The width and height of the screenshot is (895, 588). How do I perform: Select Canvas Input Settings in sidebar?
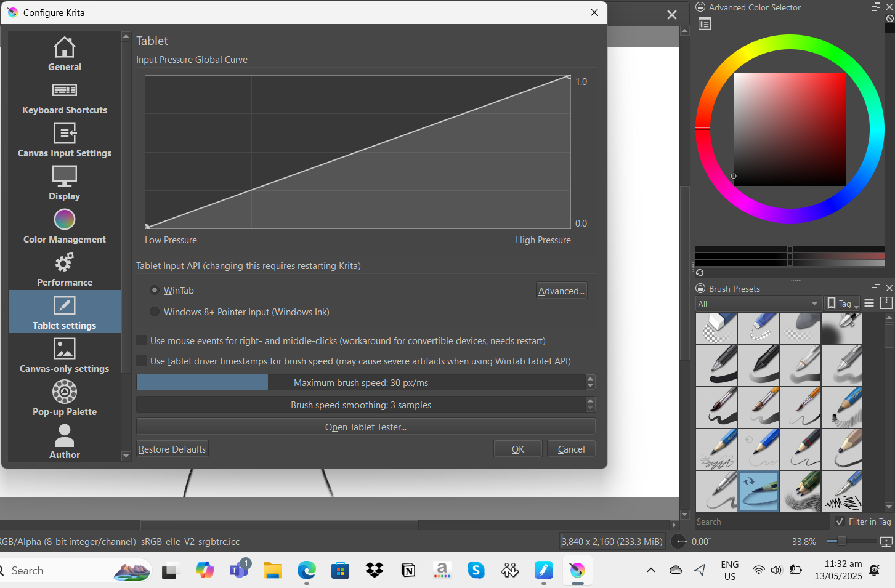click(65, 140)
